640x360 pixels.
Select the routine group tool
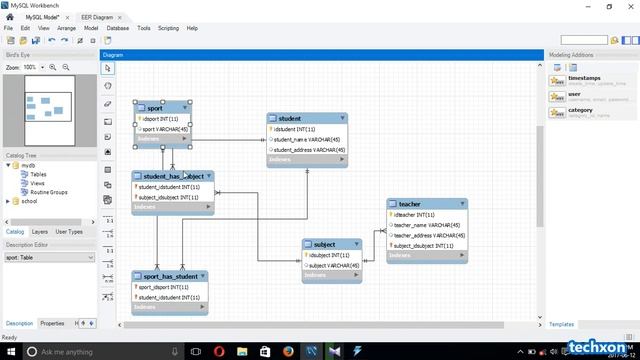(x=108, y=200)
